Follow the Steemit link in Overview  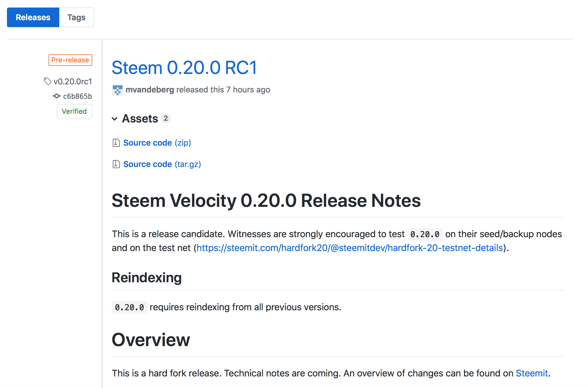click(532, 373)
